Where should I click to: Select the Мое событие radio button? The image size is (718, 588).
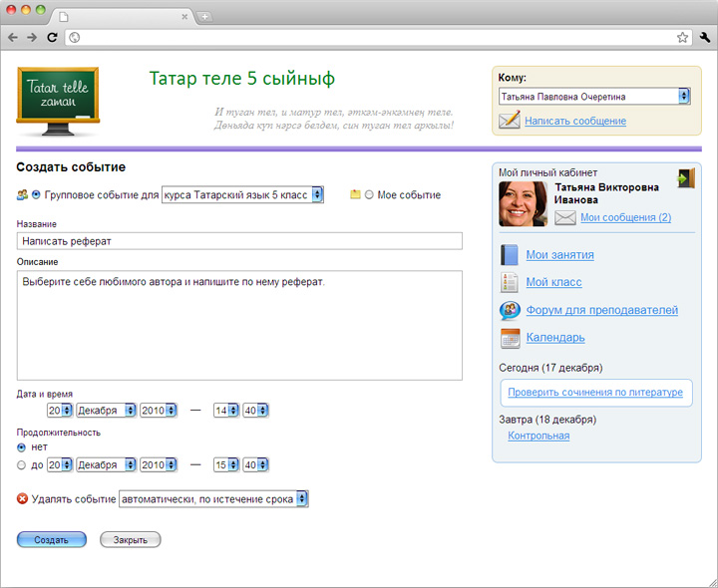tap(369, 195)
